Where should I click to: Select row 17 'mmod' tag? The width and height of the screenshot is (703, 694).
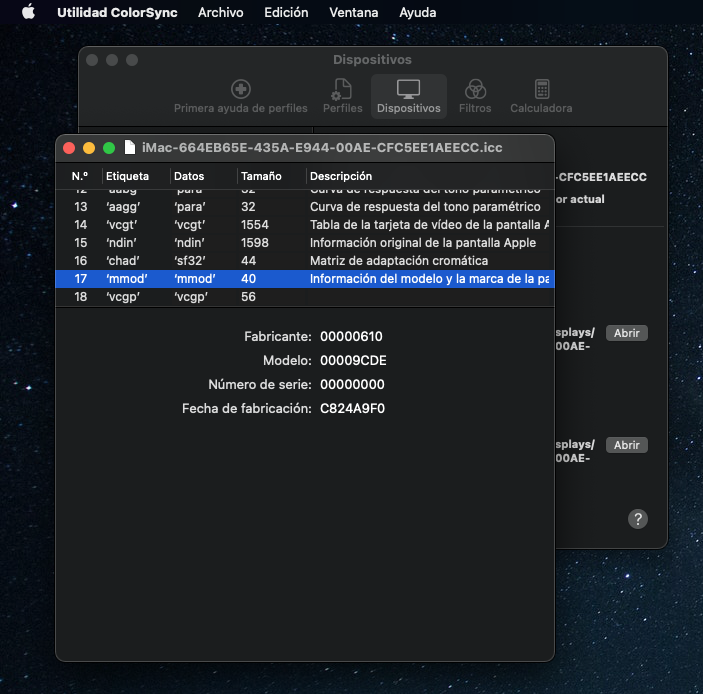coord(305,278)
